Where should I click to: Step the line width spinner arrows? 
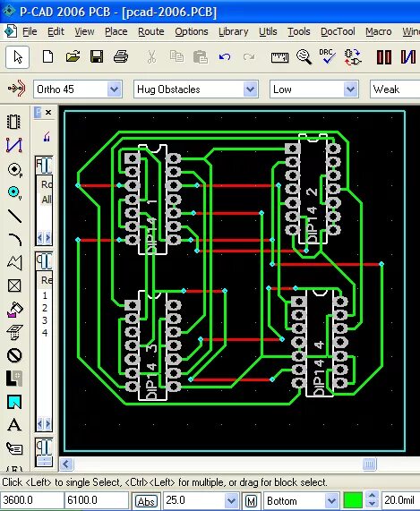[x=373, y=500]
